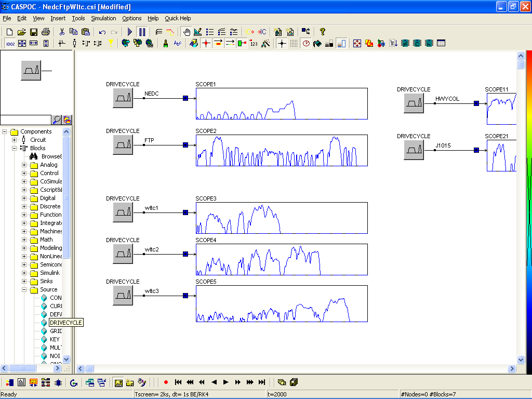The width and height of the screenshot is (532, 399).
Task: Expand the Sinks folder
Action: pyautogui.click(x=24, y=281)
